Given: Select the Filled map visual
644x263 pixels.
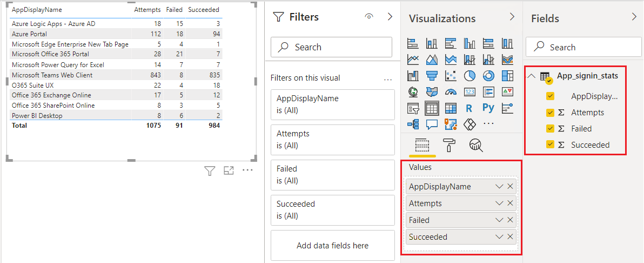Looking at the screenshot, I should coord(432,92).
